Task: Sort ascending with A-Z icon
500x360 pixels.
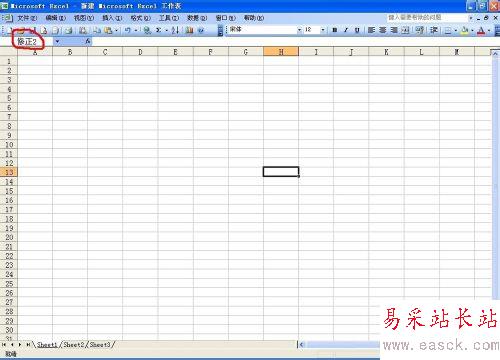Action: coord(175,30)
